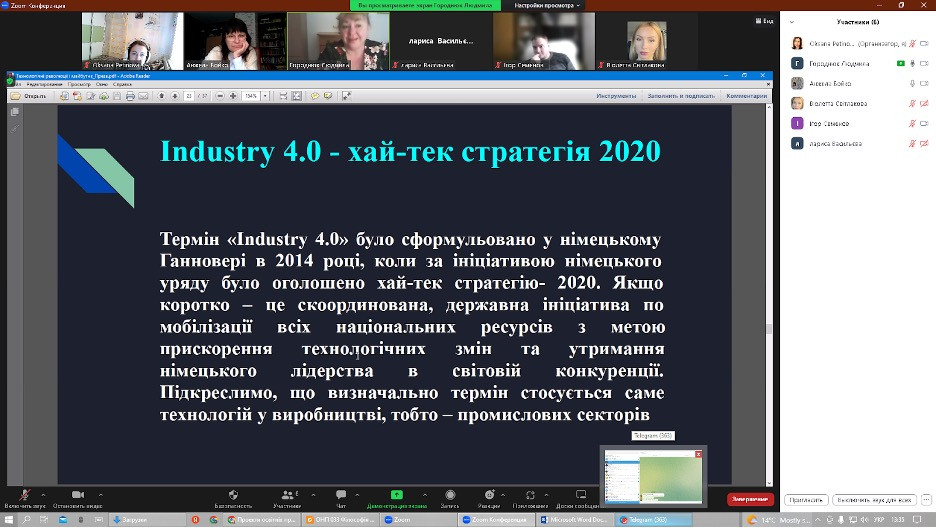Open Whiteboards in Zoom toolbar
The width and height of the screenshot is (936, 528).
pos(580,498)
